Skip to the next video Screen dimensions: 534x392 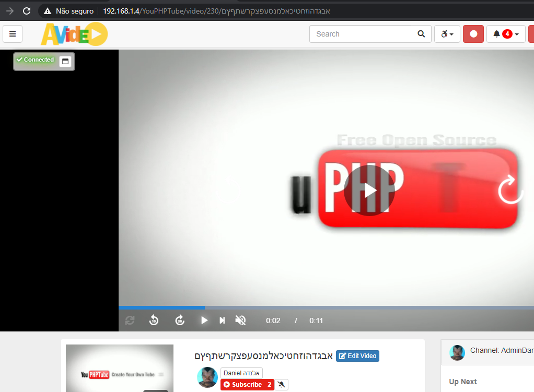click(x=222, y=320)
